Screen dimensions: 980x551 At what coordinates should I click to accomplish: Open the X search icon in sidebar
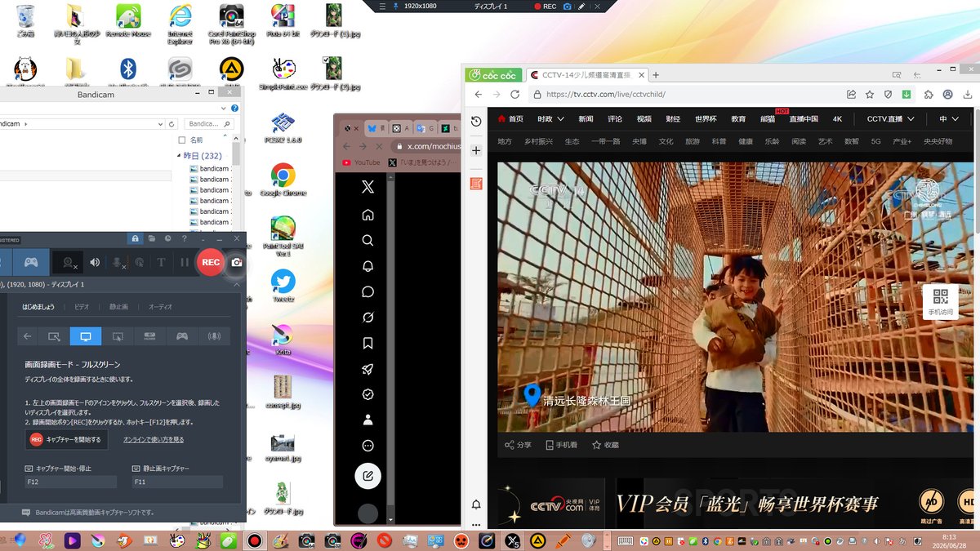[367, 240]
